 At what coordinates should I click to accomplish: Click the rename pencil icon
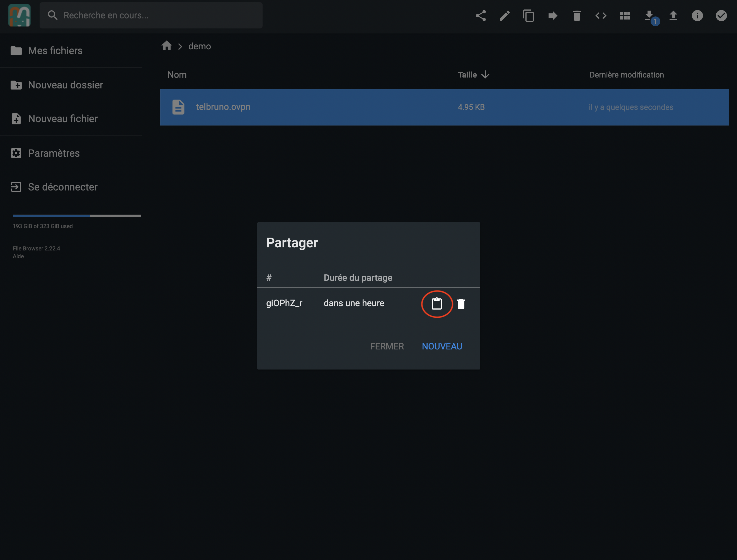(x=505, y=16)
